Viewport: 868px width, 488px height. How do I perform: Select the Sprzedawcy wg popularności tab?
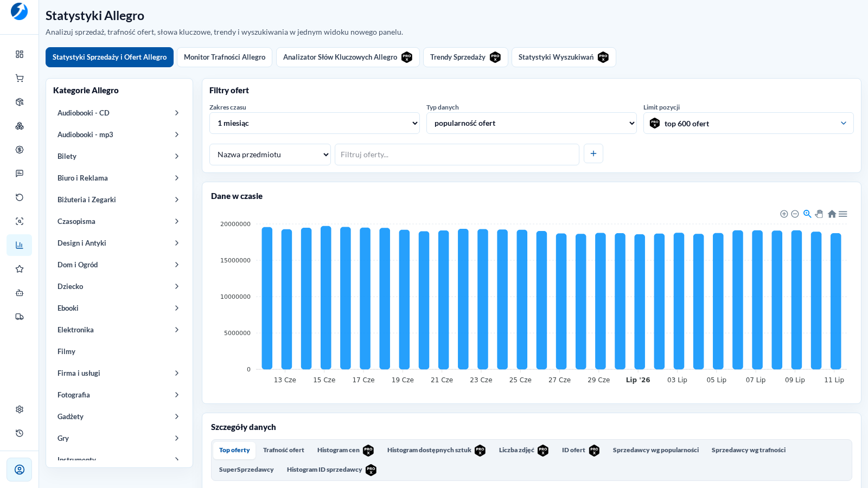(x=656, y=450)
